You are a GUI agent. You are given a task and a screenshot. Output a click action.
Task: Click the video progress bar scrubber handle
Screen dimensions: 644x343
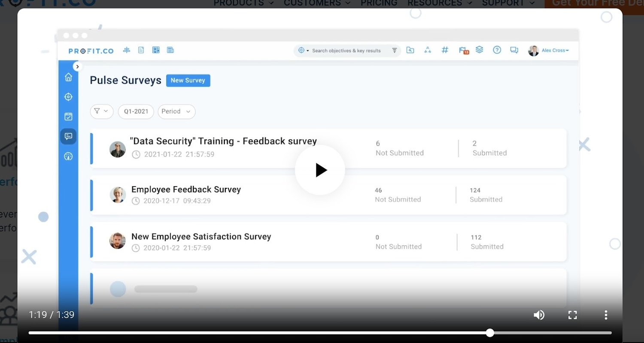[490, 333]
